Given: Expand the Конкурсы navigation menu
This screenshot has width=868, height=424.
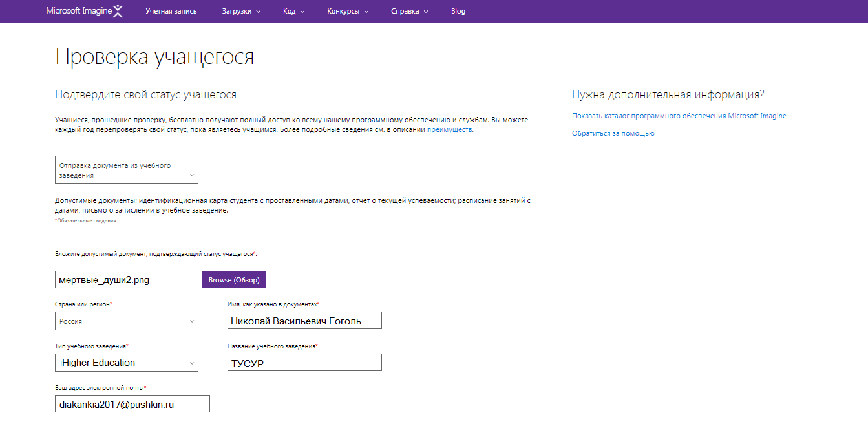Looking at the screenshot, I should pos(348,12).
